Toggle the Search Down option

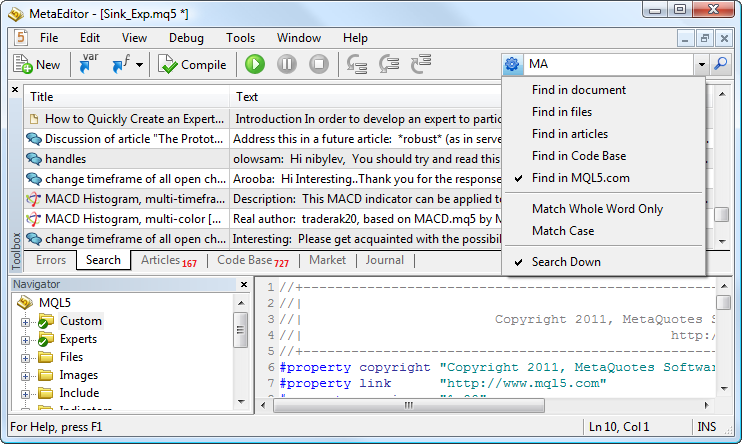pos(604,262)
